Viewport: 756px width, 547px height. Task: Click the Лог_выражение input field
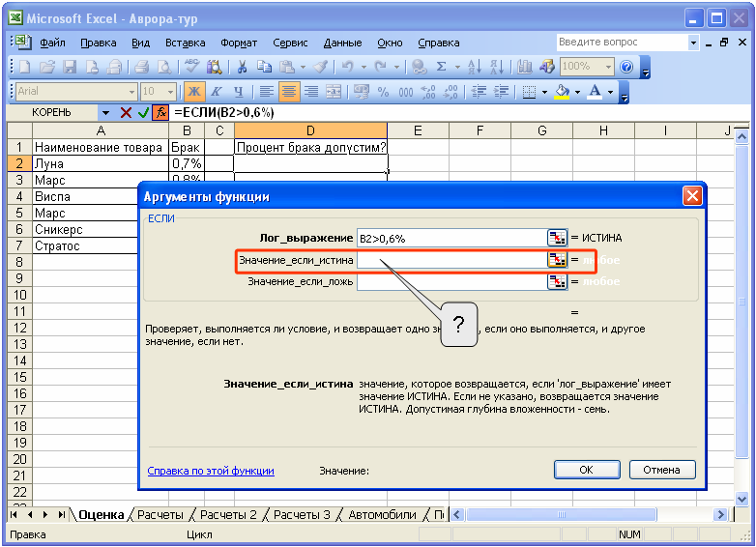point(451,238)
